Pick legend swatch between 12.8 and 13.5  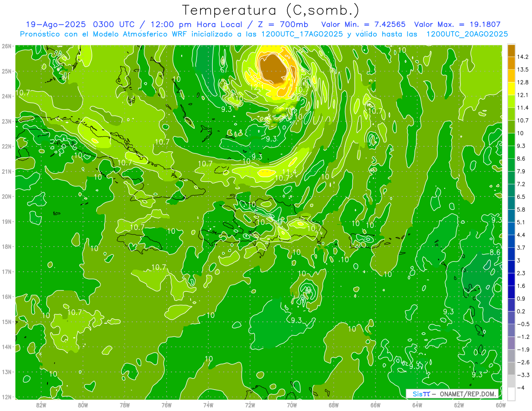(511, 76)
